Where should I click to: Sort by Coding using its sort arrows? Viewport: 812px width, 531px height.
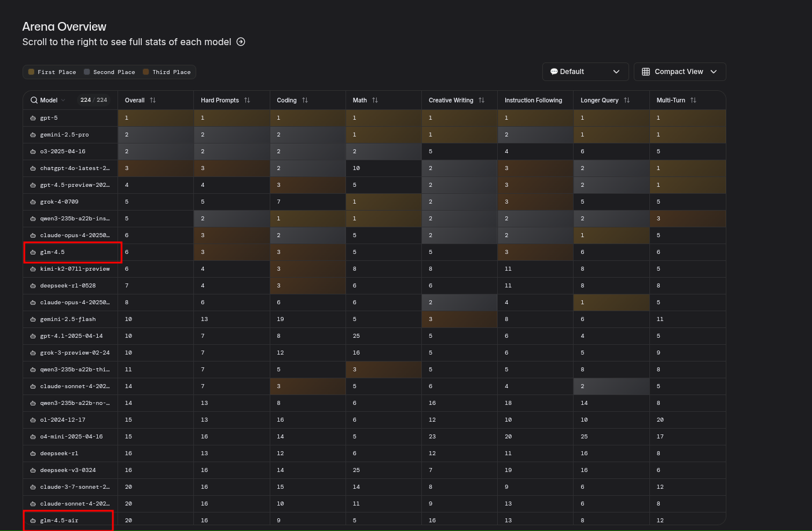pos(305,100)
